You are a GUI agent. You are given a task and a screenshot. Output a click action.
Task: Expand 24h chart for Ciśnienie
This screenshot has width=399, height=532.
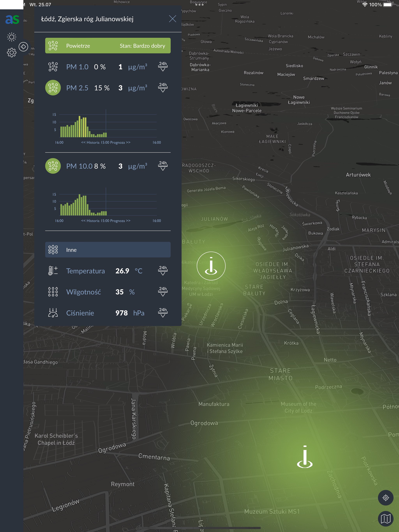point(163,313)
